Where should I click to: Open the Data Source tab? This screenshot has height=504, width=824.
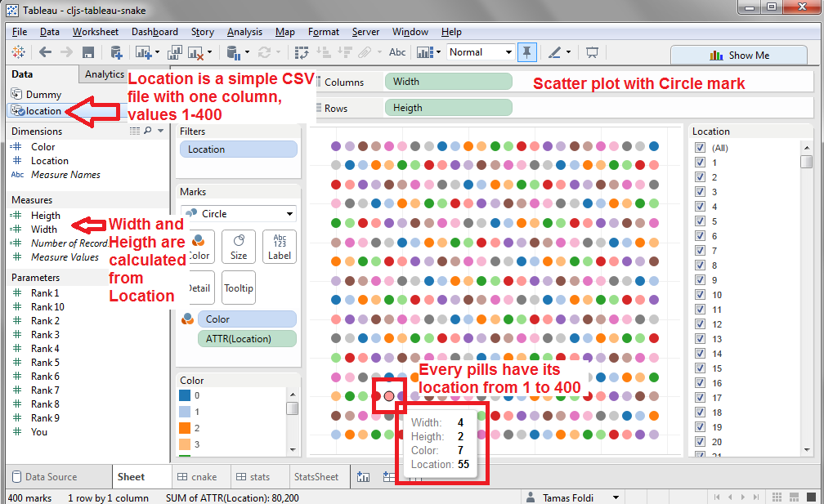click(45, 477)
